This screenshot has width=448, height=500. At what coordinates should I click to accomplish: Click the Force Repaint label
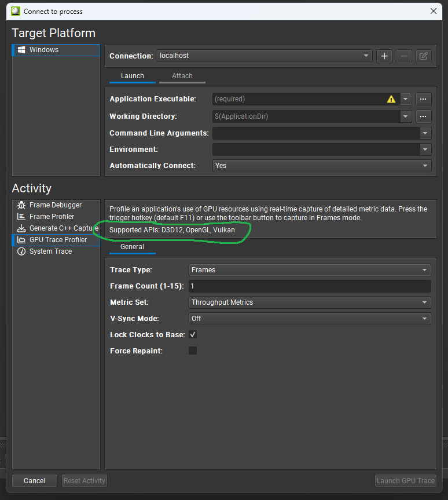click(136, 351)
